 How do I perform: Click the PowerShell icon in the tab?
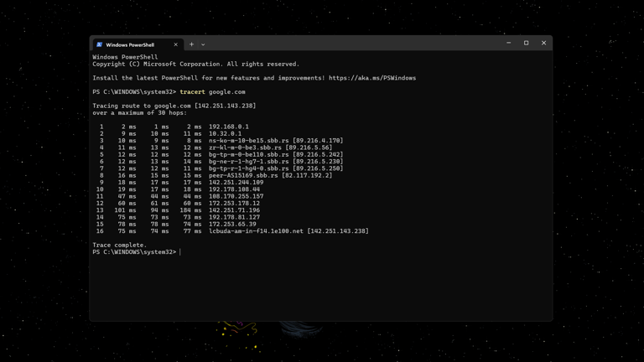100,44
